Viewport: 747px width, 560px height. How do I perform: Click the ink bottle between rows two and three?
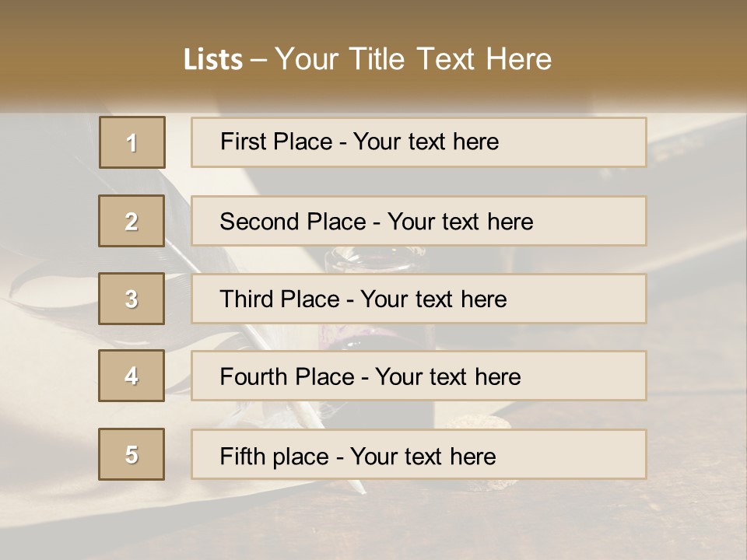(373, 260)
